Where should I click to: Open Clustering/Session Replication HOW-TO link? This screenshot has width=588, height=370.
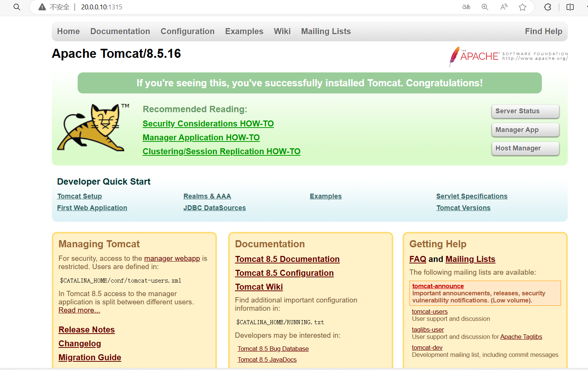pos(221,152)
